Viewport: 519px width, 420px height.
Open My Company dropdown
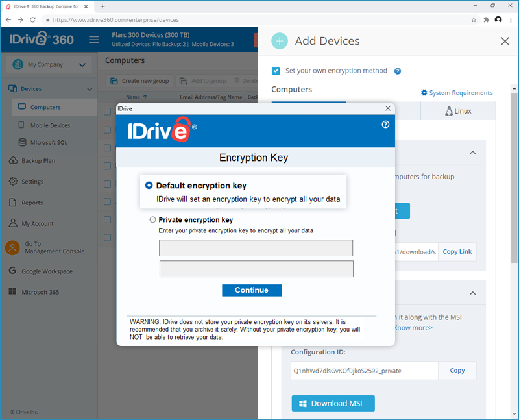point(49,64)
